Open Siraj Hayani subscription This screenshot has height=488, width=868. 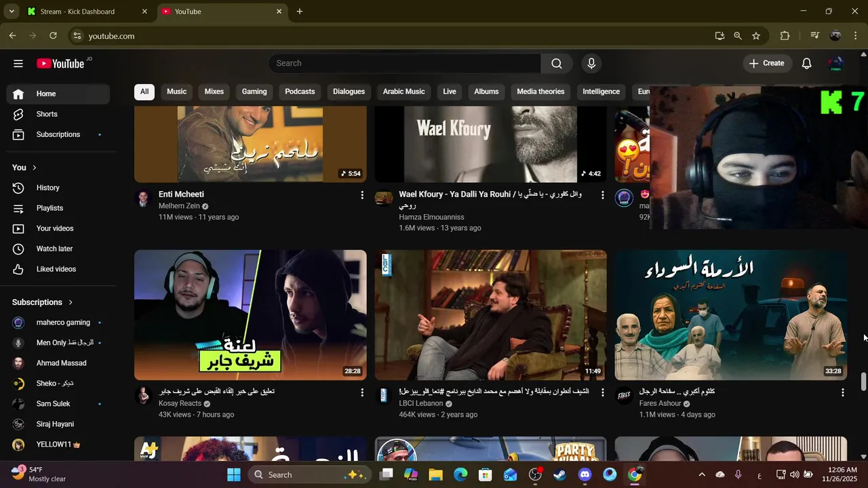click(58, 424)
